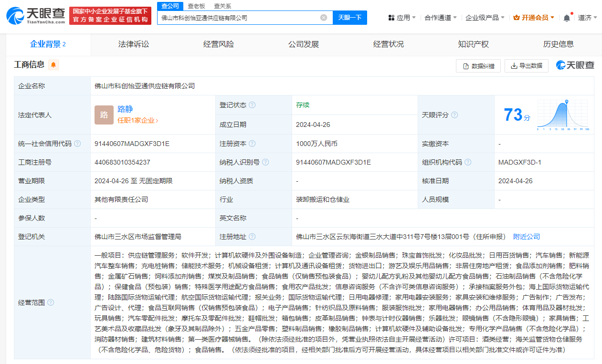Click the orange bell icon beside 工商信息
This screenshot has width=602, height=364.
tap(53, 65)
